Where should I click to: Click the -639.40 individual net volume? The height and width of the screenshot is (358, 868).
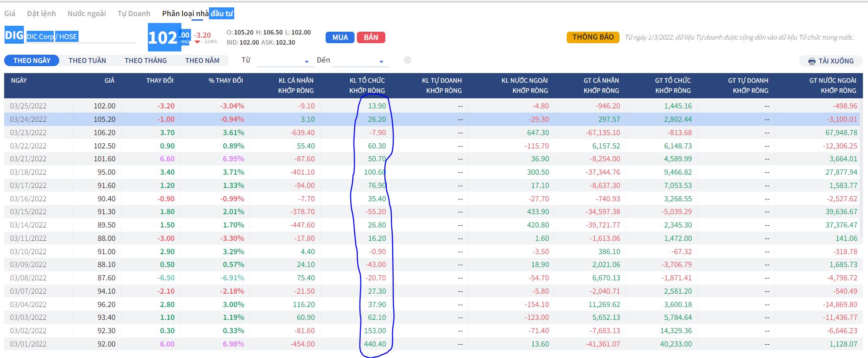tap(303, 132)
